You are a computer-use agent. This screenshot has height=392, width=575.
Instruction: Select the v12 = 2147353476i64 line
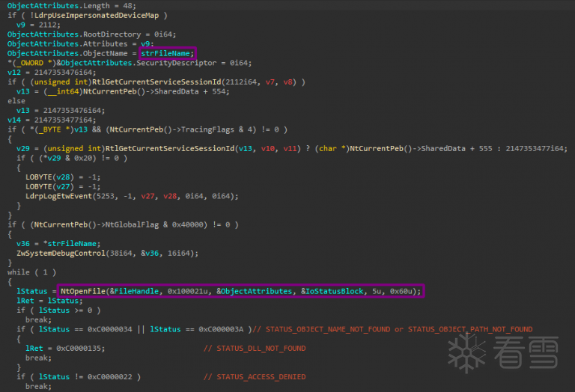click(52, 73)
